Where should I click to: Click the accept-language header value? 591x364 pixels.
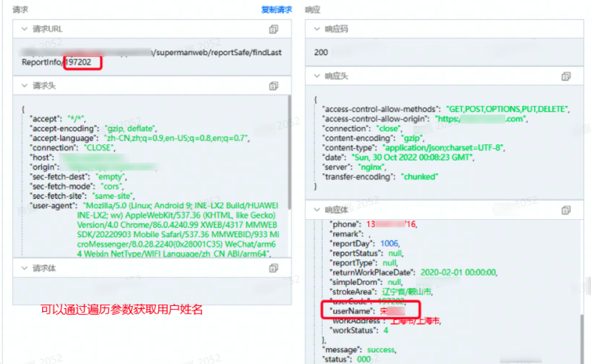point(176,138)
